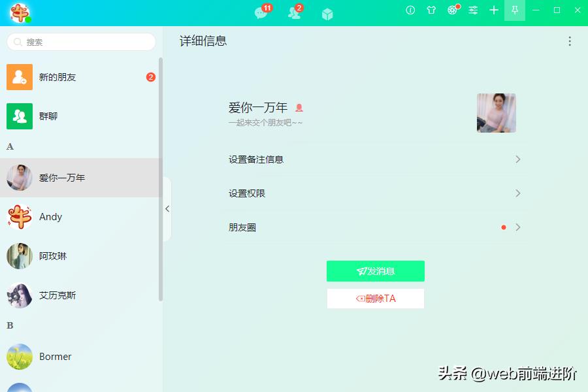The width and height of the screenshot is (588, 392).
Task: Open the 设置备注信息 row
Action: [x=376, y=159]
